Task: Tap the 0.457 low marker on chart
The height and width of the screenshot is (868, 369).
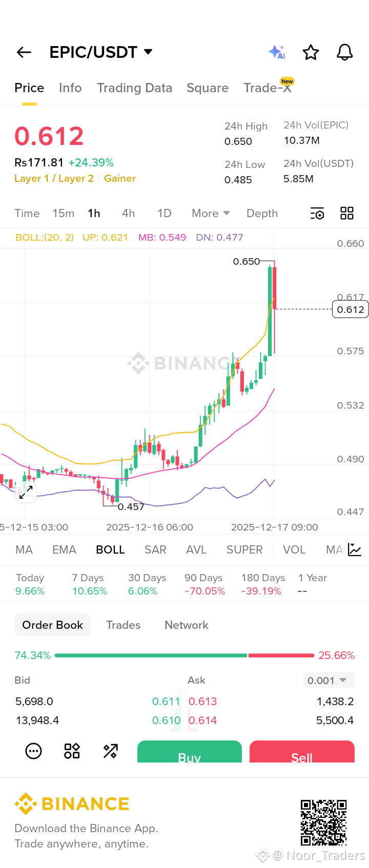Action: [131, 507]
